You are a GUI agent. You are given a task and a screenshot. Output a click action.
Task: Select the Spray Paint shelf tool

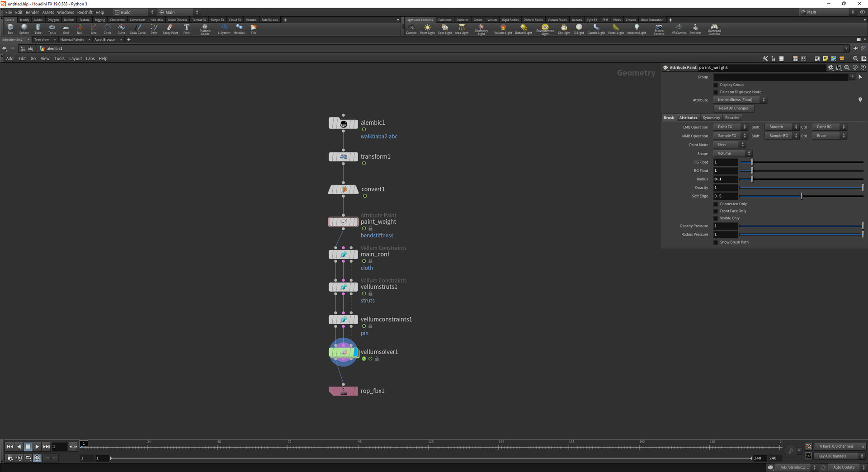(x=170, y=29)
